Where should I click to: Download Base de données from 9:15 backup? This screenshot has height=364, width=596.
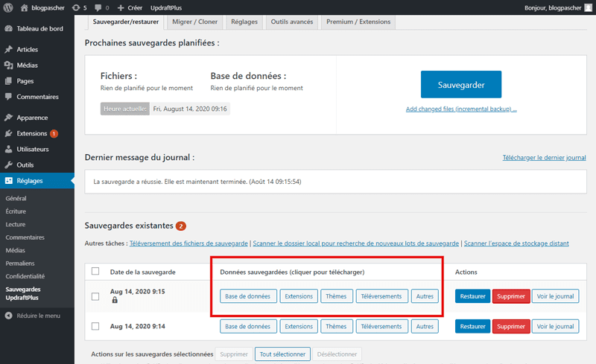point(248,296)
